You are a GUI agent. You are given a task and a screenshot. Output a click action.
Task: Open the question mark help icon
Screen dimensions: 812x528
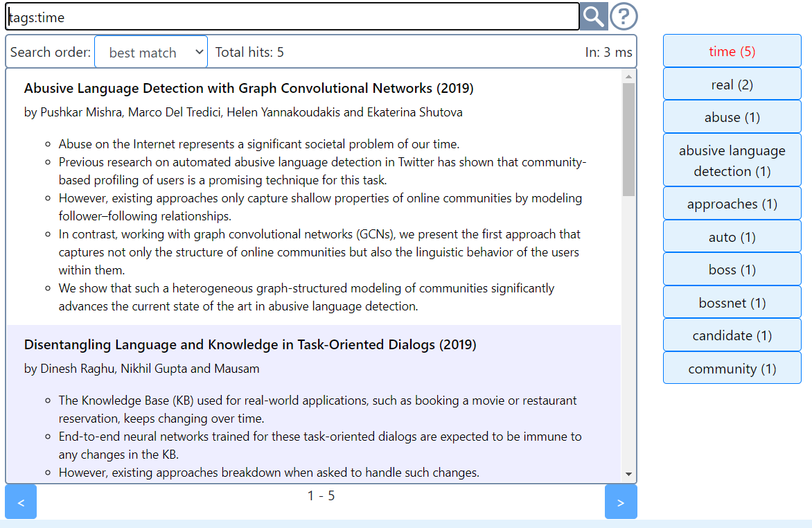point(624,16)
